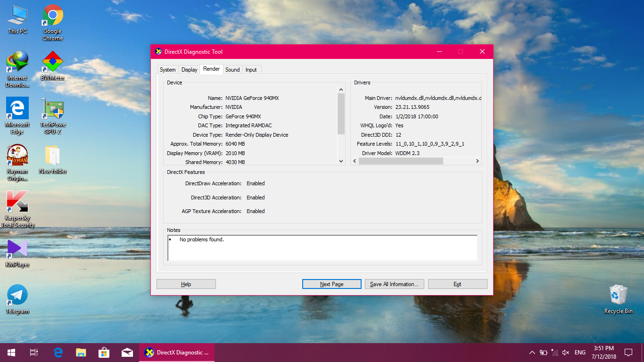The height and width of the screenshot is (362, 644).
Task: Click Device list scroll-up arrow
Action: (x=341, y=90)
